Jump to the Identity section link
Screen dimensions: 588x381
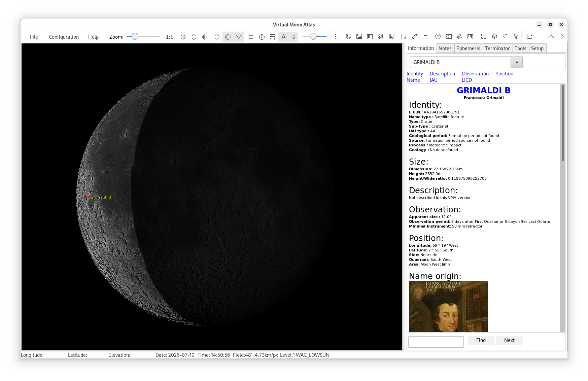pos(415,74)
